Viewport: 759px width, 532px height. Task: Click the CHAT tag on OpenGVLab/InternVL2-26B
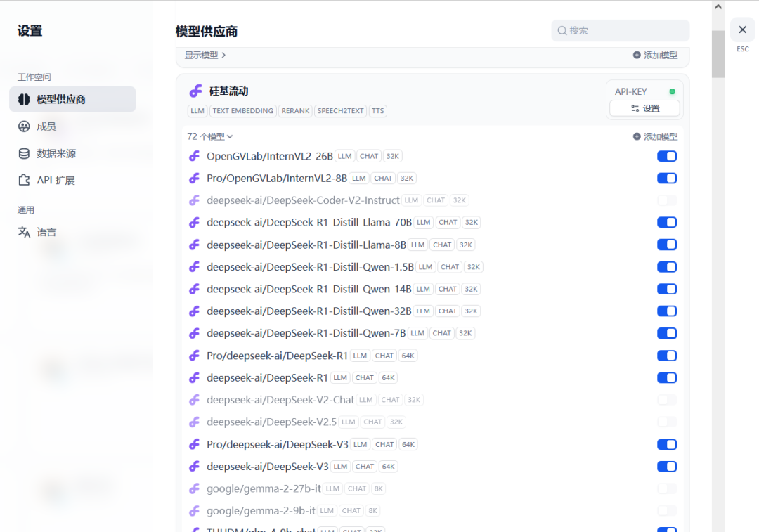[x=369, y=156]
